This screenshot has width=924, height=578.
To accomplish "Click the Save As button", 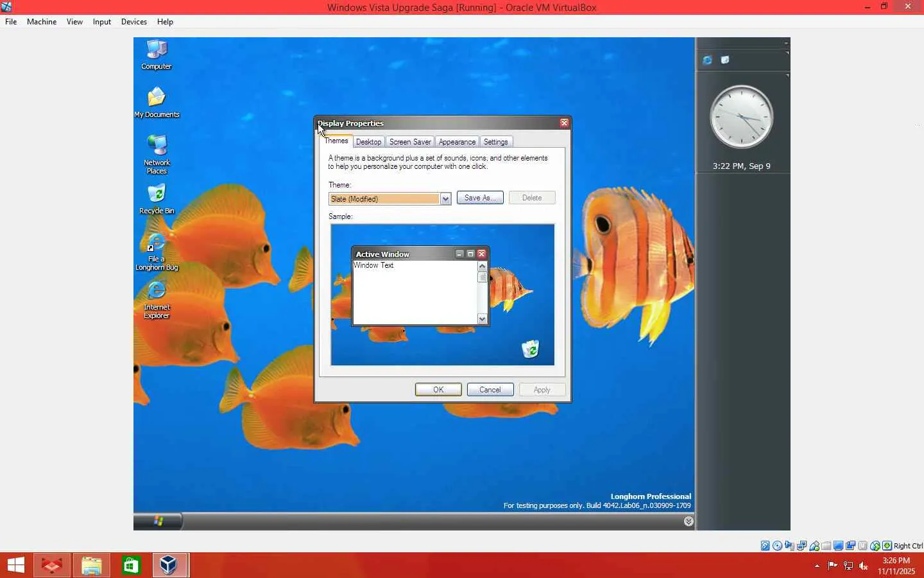I will tap(480, 198).
